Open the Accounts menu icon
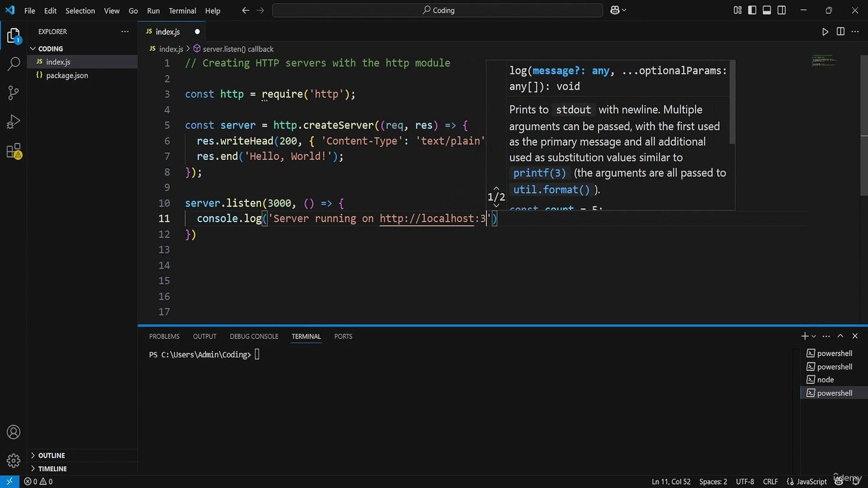This screenshot has width=868, height=488. click(14, 432)
